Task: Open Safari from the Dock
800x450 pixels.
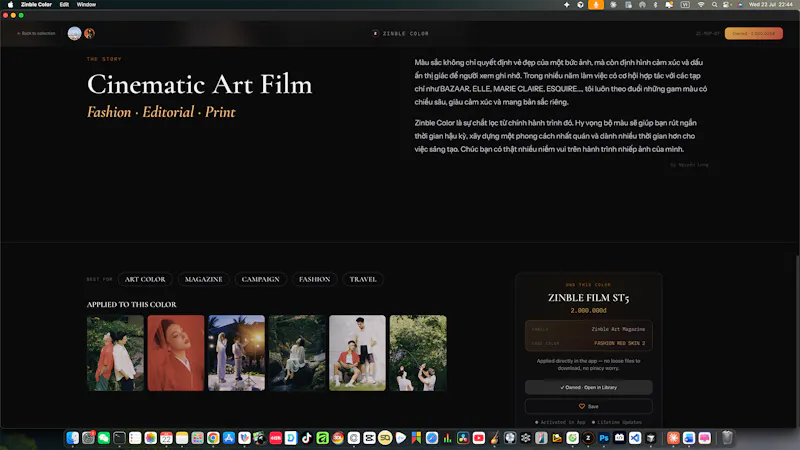Action: pos(432,438)
